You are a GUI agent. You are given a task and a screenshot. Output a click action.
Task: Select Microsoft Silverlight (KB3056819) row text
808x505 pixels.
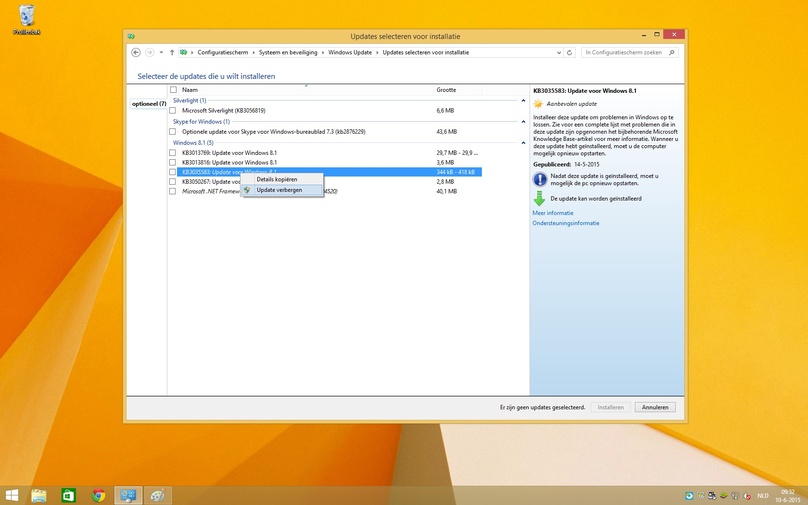pos(224,110)
